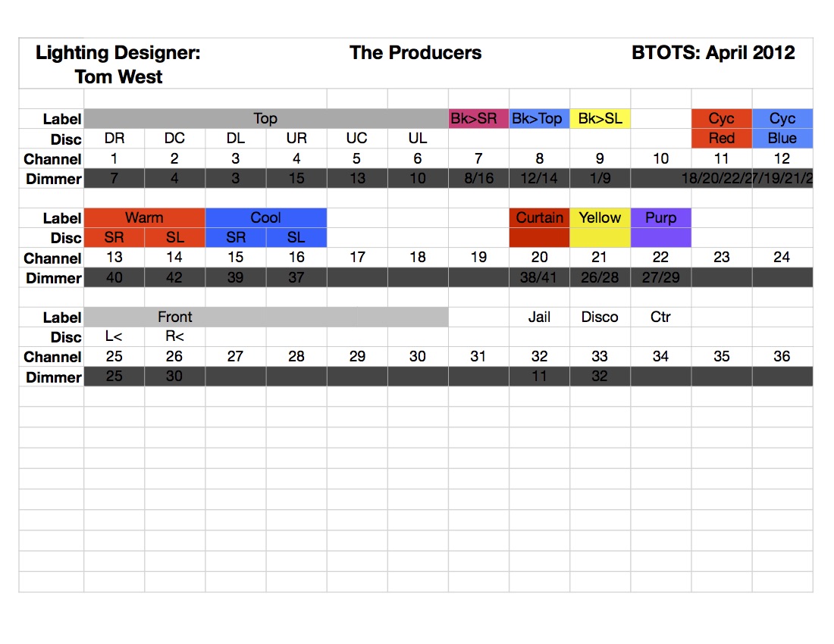Click the BTOTS: April 2012 heading
Image resolution: width=834 pixels, height=644 pixels.
click(x=713, y=53)
